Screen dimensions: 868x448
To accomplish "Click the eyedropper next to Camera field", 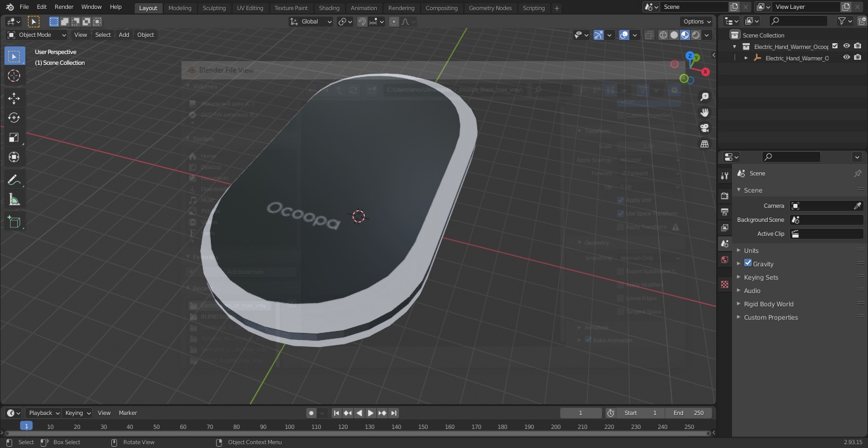I will pyautogui.click(x=857, y=206).
